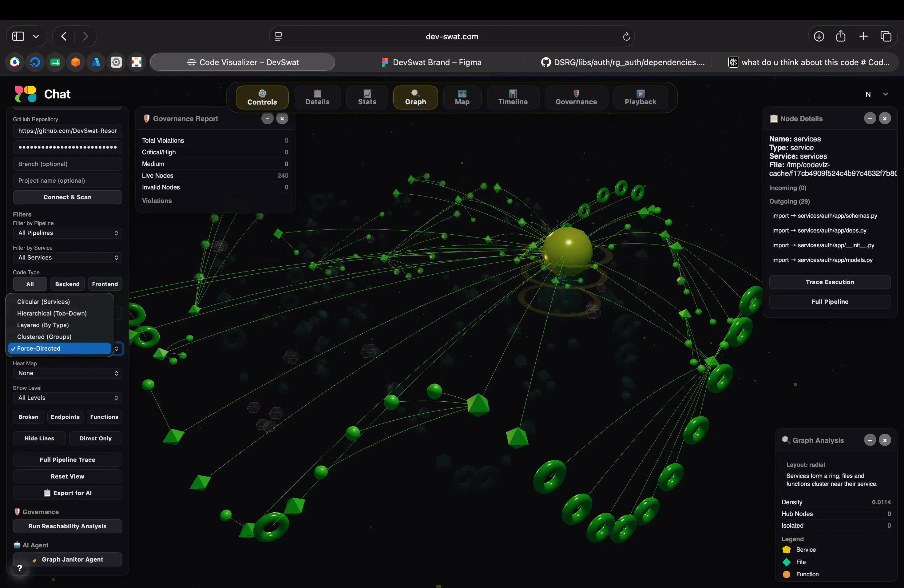The height and width of the screenshot is (588, 904).
Task: Switch to DevSwat Brand – Figma tab
Action: (431, 62)
